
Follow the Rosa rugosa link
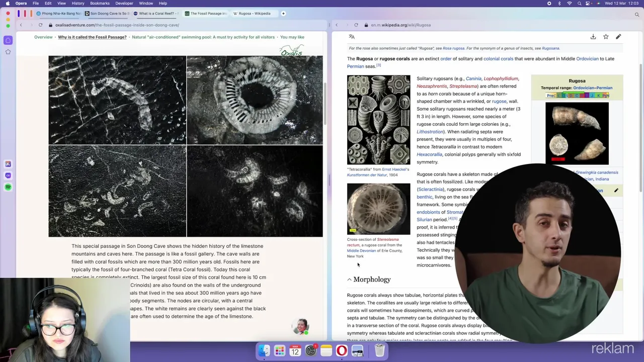tap(453, 48)
